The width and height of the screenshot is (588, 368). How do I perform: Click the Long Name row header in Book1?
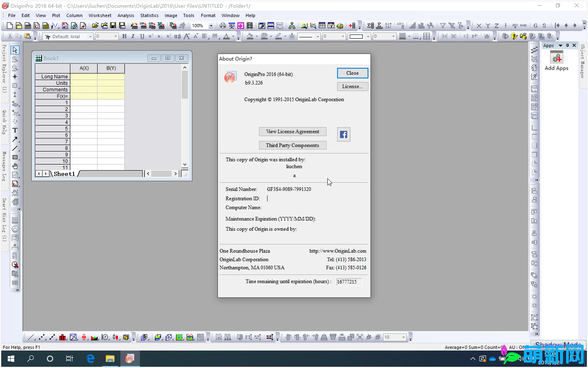point(53,76)
